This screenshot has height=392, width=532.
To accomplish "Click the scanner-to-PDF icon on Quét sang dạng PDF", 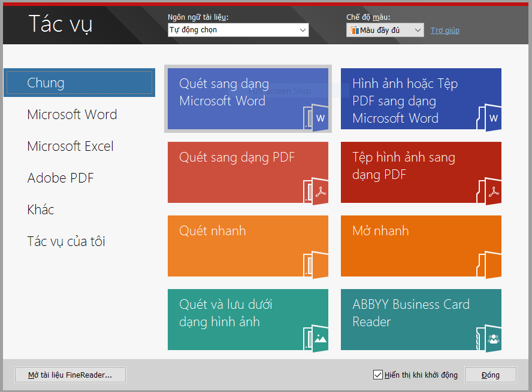I will (316, 191).
